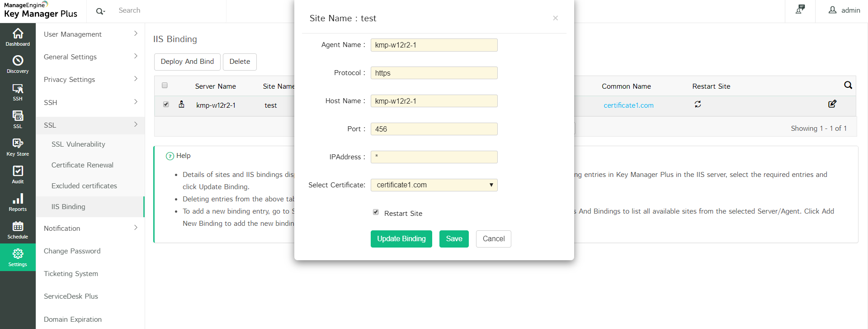Open the Schedule calendar icon
Viewport: 868px width, 329px height.
point(18,229)
